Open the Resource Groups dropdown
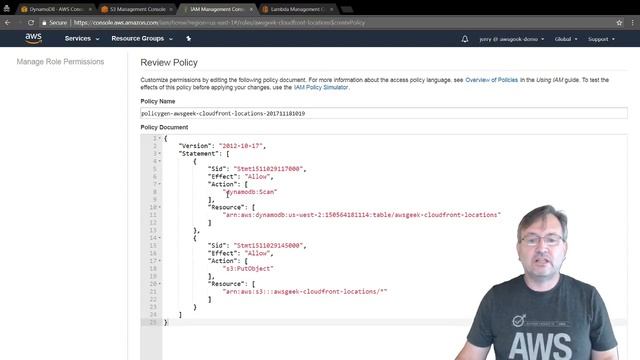This screenshot has height=360, width=640. pyautogui.click(x=142, y=38)
